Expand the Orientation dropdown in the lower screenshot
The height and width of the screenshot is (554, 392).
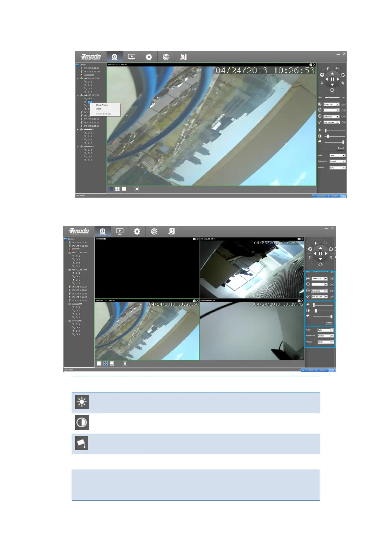[332, 336]
